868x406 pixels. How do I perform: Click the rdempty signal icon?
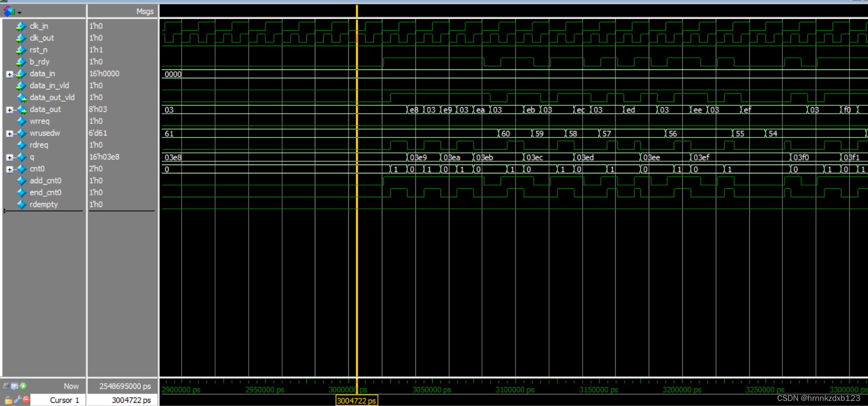pos(21,205)
